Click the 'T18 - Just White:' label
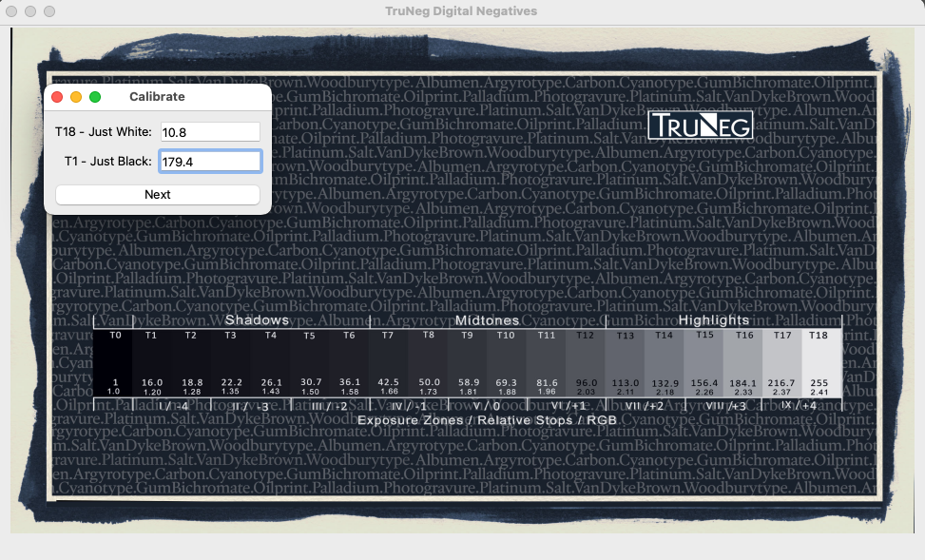 [x=104, y=131]
